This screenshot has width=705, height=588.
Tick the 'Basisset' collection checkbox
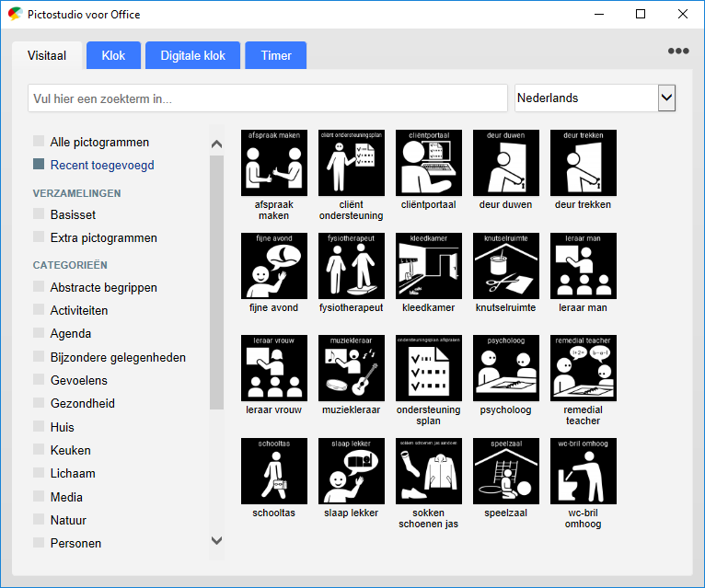(39, 213)
